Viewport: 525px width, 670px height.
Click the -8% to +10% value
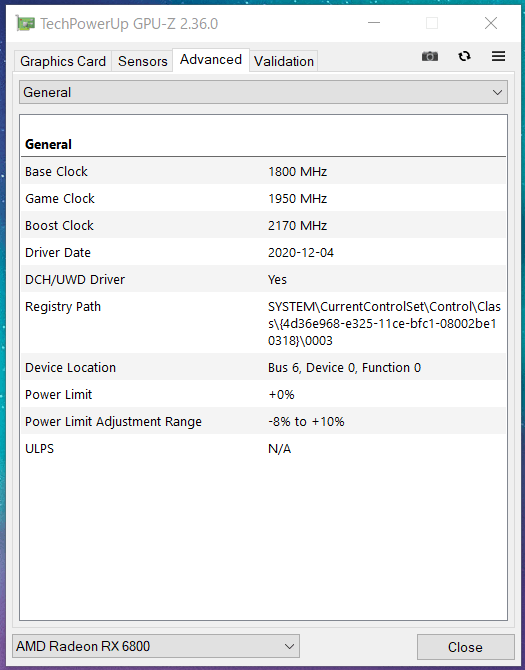(x=306, y=422)
